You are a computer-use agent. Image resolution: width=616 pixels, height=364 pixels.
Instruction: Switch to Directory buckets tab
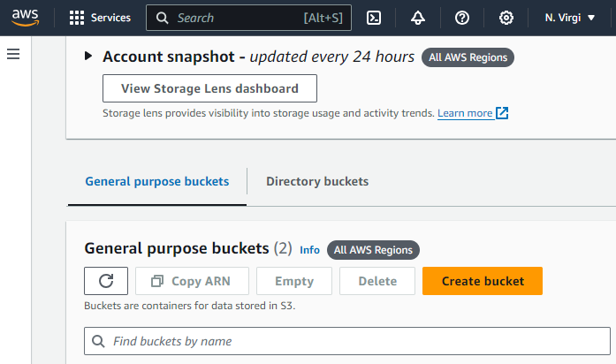pyautogui.click(x=317, y=181)
